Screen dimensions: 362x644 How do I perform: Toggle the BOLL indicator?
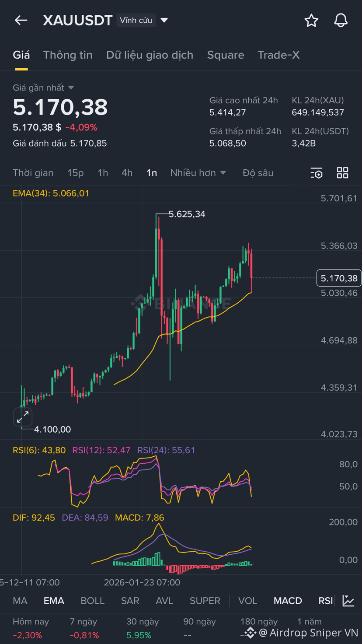(x=93, y=601)
